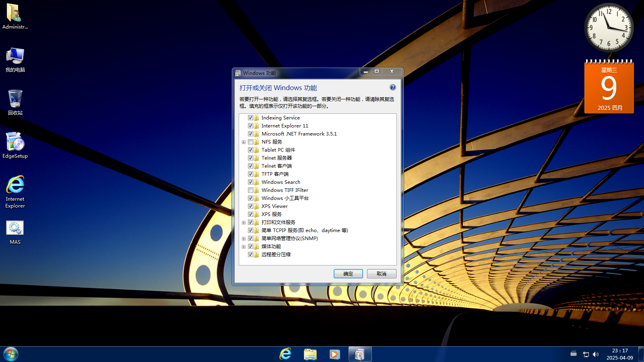Toggle the Windows 小工具平台 checkbox
This screenshot has height=362, width=644.
[250, 198]
